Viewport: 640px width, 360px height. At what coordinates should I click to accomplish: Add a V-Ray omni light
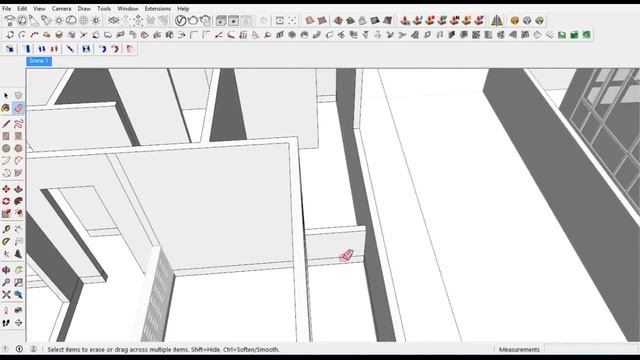tap(59, 20)
